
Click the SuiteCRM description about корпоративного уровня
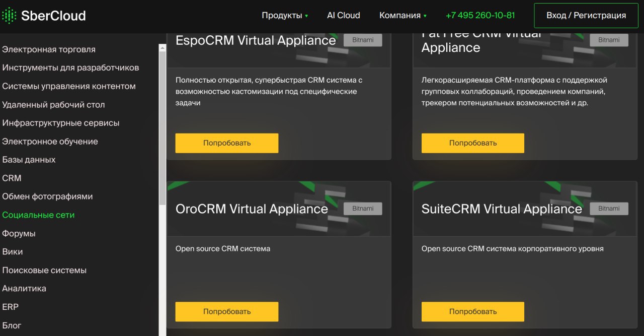513,249
